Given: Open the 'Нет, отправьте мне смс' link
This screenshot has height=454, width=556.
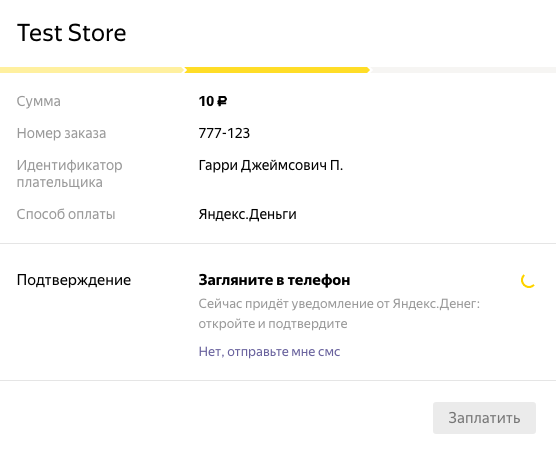Looking at the screenshot, I should [269, 351].
